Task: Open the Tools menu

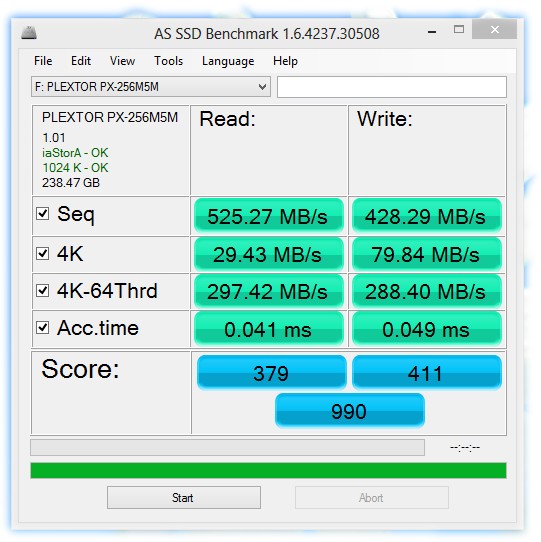Action: tap(168, 61)
